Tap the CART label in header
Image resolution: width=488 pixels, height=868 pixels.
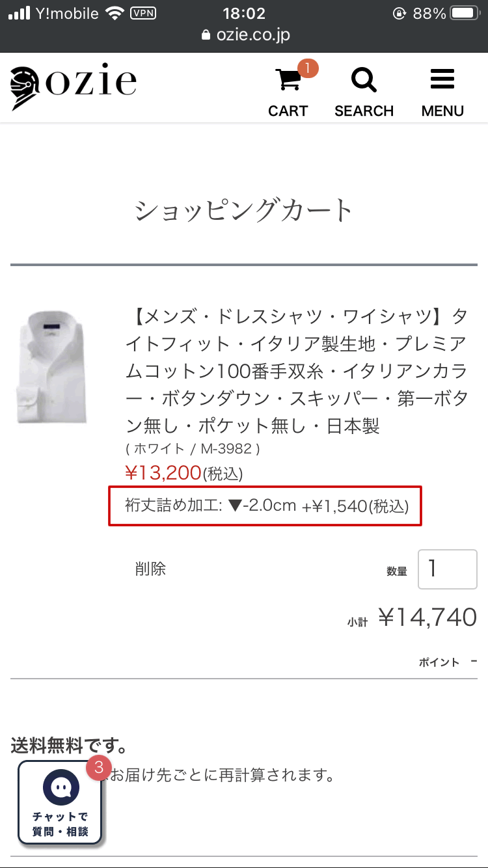(288, 111)
